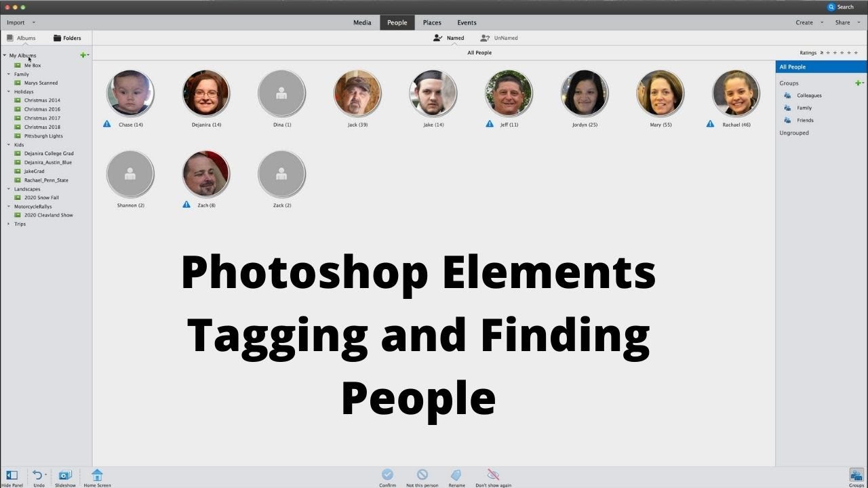Switch to UnNamed people view
Image resolution: width=868 pixels, height=488 pixels.
point(498,38)
